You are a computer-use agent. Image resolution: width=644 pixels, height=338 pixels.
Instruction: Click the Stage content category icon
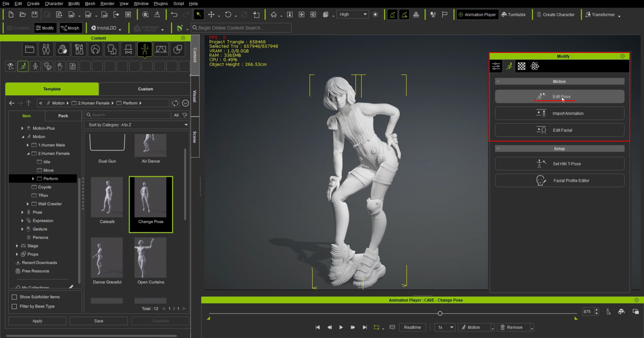click(x=161, y=49)
